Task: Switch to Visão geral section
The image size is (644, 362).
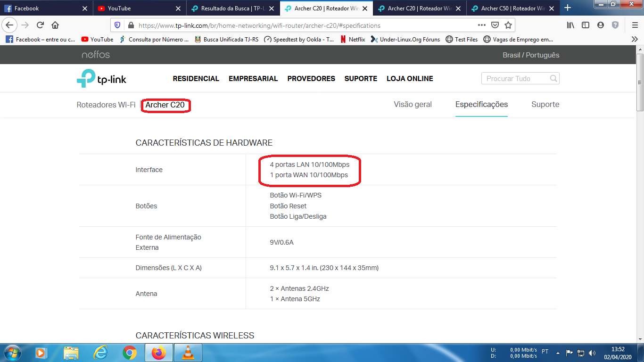Action: [x=413, y=105]
